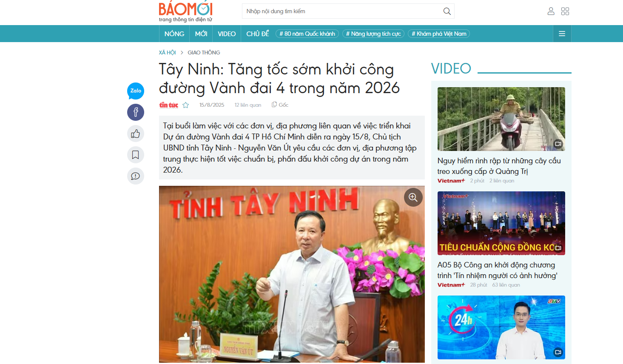Image resolution: width=623 pixels, height=364 pixels.
Task: Open the CHỦ ĐỀ menu item
Action: click(x=258, y=34)
